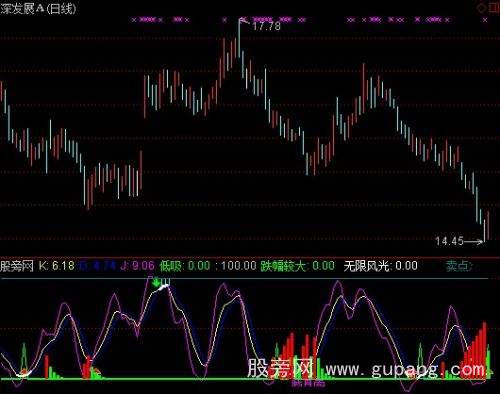Click the 14.45 low price label
This screenshot has width=500, height=394.
[449, 241]
